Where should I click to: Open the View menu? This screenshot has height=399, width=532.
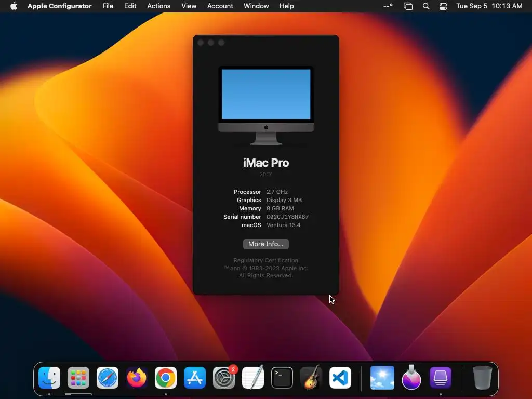tap(189, 6)
